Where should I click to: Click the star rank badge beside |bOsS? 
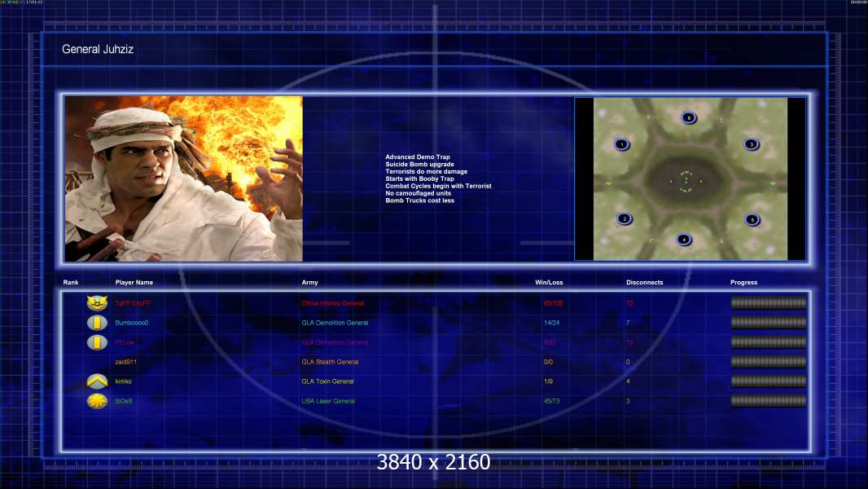coord(97,401)
